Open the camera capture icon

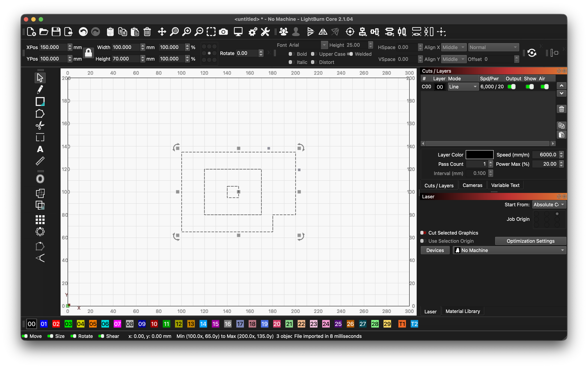coord(223,32)
